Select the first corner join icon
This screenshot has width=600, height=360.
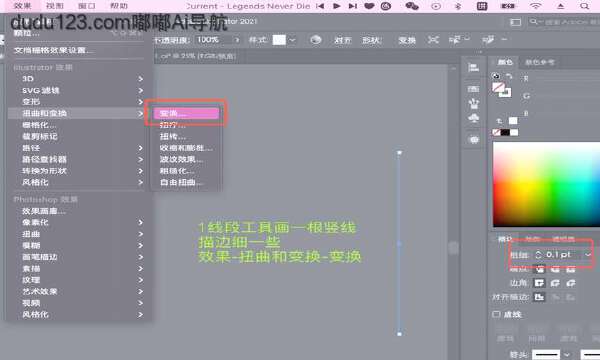pyautogui.click(x=539, y=283)
